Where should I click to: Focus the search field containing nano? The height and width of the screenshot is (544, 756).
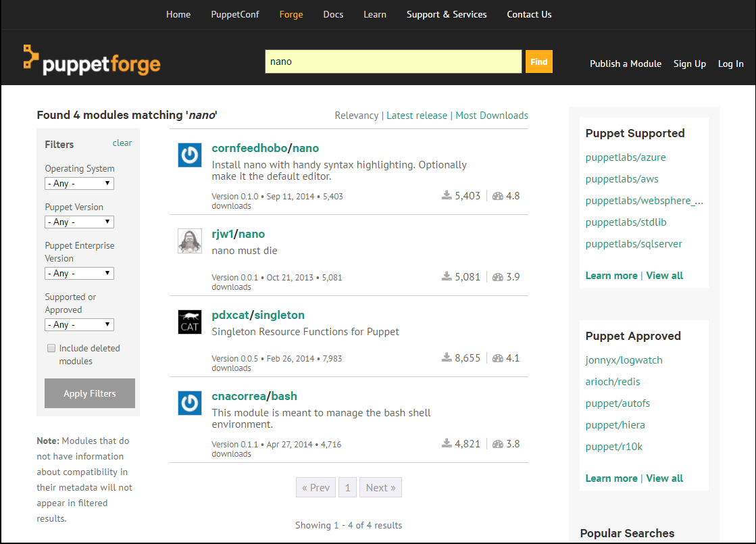point(393,61)
